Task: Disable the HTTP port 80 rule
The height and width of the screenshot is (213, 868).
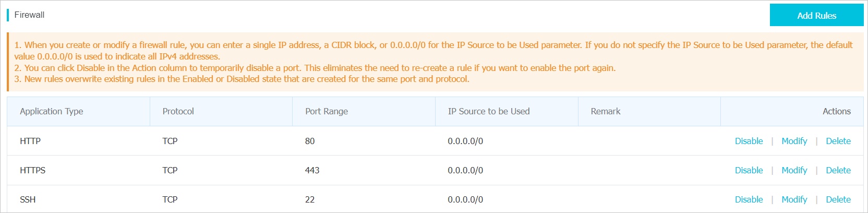Action: pyautogui.click(x=749, y=141)
